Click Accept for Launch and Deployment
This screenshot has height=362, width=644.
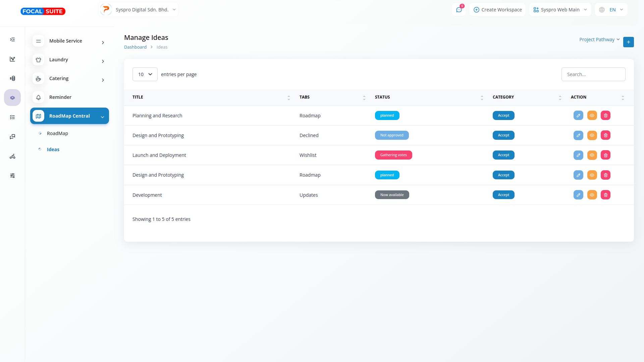click(503, 155)
